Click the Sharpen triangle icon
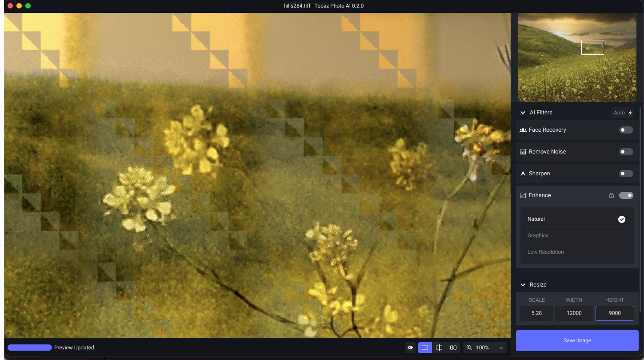Image resolution: width=644 pixels, height=360 pixels. (523, 174)
